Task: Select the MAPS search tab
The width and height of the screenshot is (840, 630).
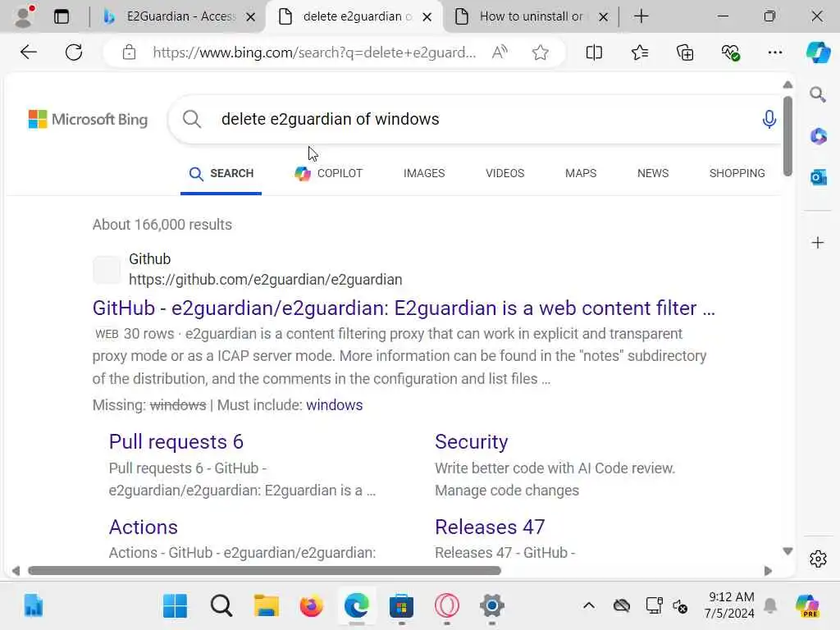Action: [581, 173]
